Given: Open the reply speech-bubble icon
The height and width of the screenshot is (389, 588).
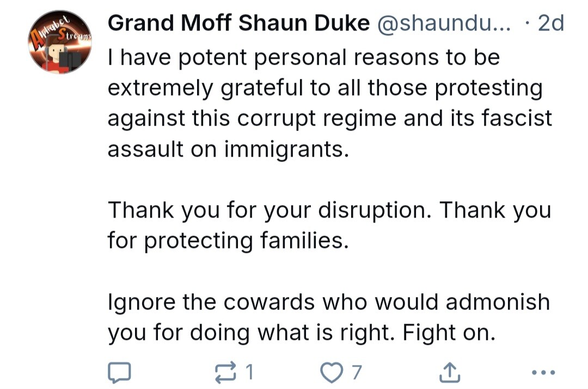Looking at the screenshot, I should [x=119, y=372].
